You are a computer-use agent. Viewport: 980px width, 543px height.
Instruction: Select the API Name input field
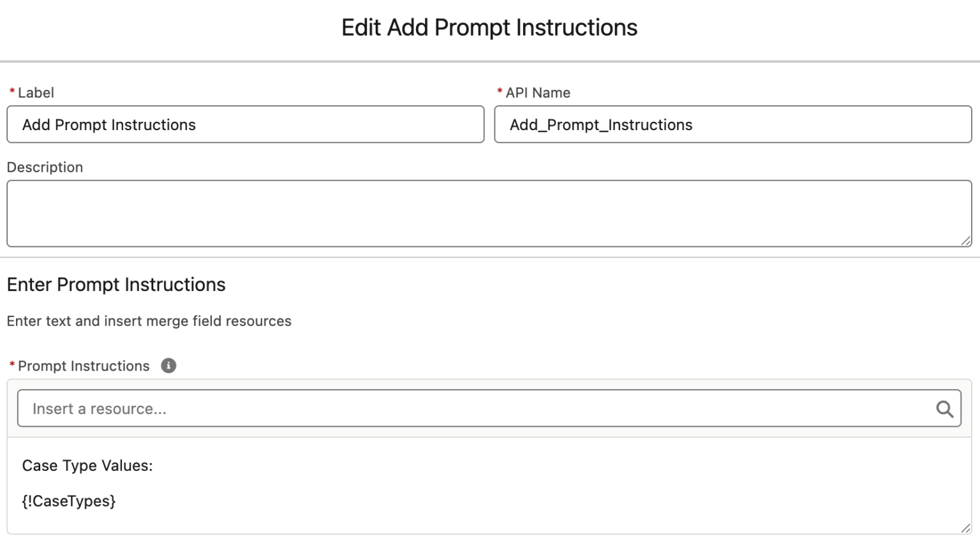(732, 124)
